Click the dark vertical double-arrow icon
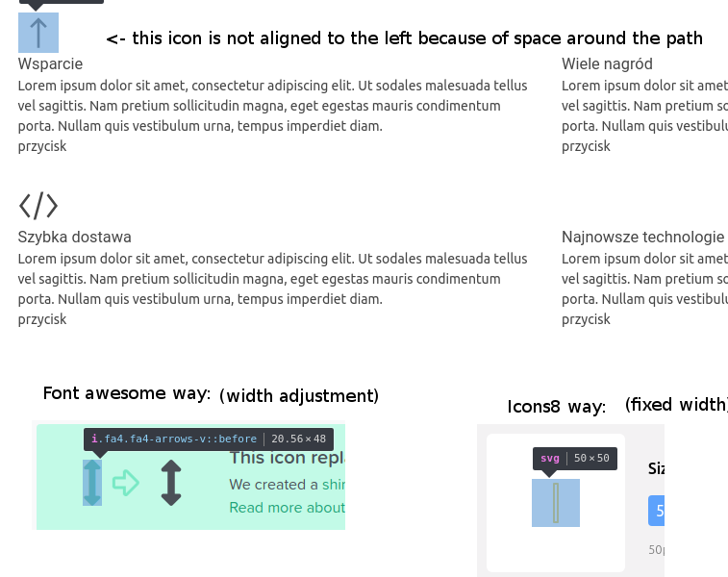 coord(171,483)
